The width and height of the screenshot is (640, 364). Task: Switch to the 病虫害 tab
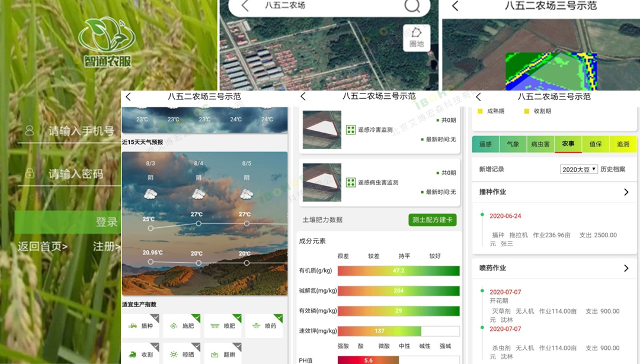point(540,144)
